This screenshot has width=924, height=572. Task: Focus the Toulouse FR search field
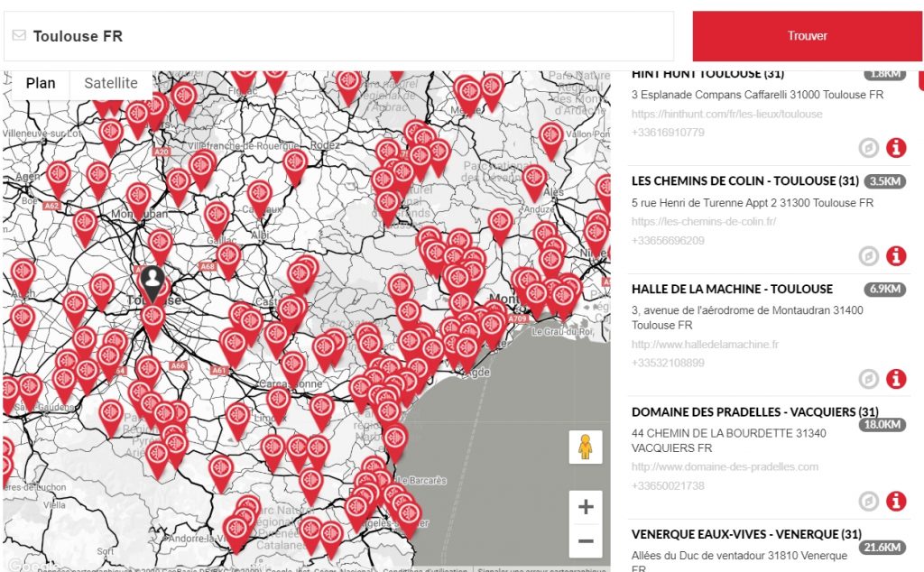point(339,36)
